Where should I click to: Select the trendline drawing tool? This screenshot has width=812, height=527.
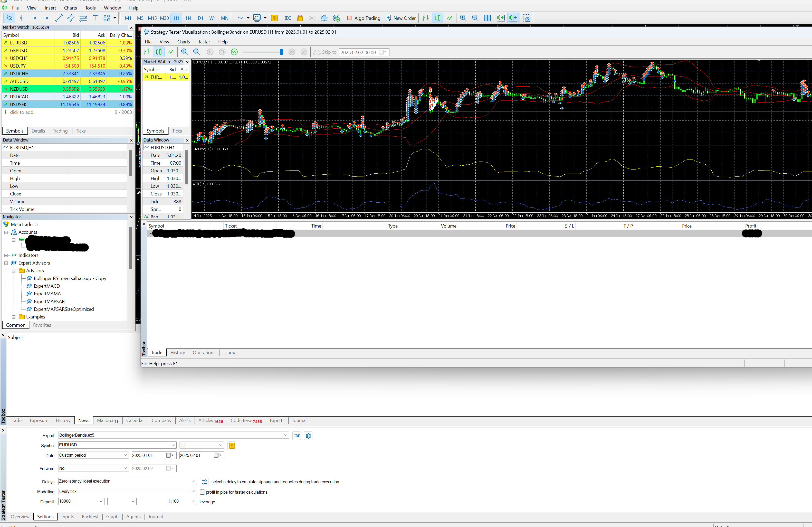[59, 18]
